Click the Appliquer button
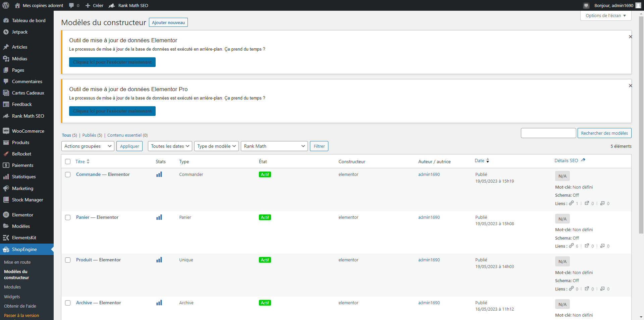 click(x=129, y=146)
